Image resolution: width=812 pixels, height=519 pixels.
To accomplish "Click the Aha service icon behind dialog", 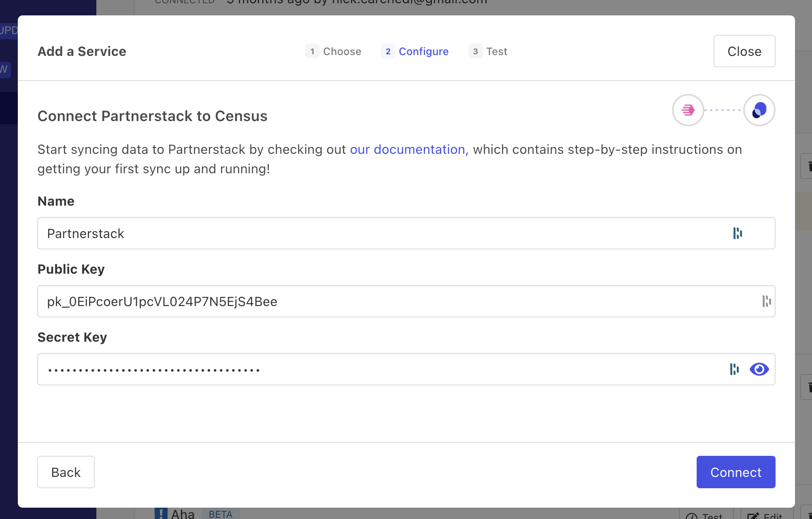I will (x=161, y=513).
